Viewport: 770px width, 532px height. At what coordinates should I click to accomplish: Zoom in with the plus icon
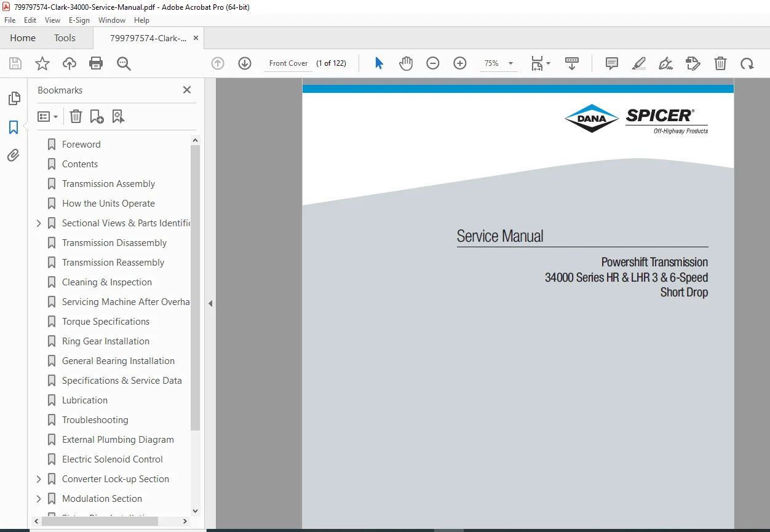pyautogui.click(x=460, y=63)
